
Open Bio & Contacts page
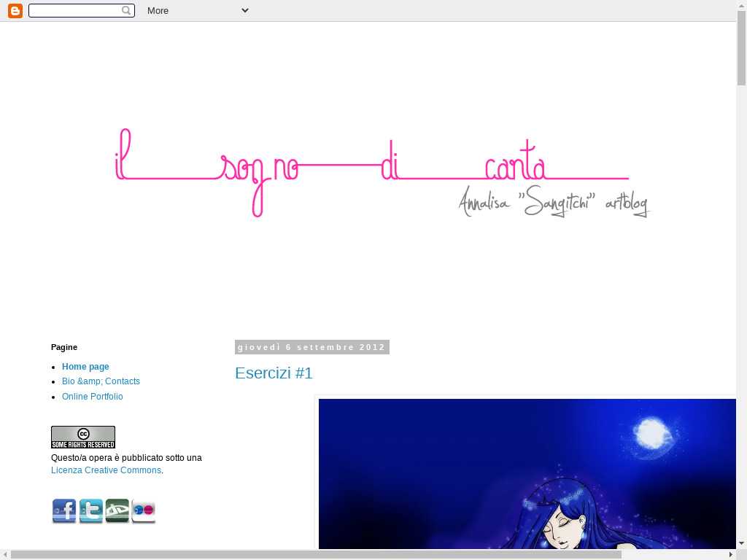101,381
